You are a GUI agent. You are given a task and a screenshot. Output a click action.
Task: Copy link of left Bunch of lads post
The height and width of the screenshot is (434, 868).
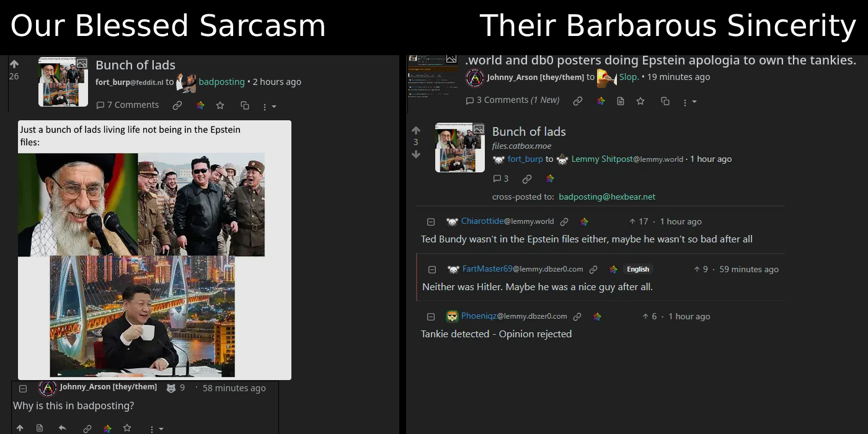[x=177, y=105]
